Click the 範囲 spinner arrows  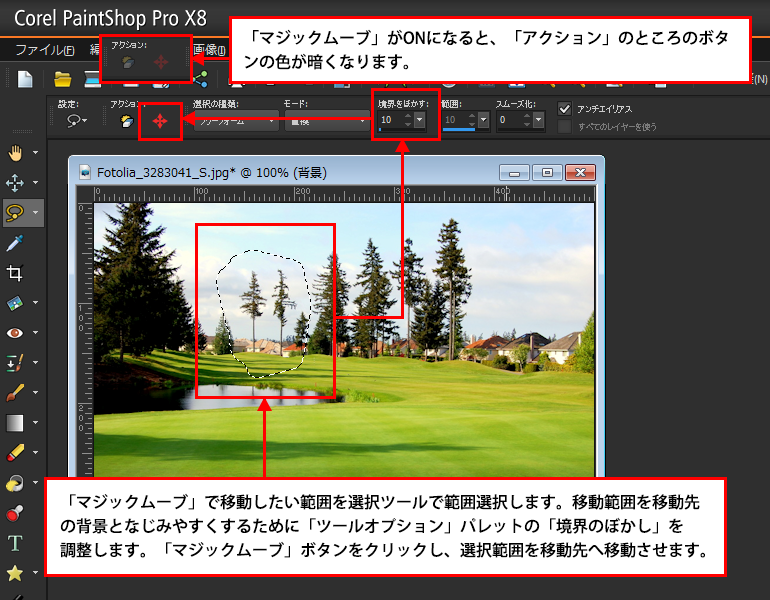coord(472,120)
